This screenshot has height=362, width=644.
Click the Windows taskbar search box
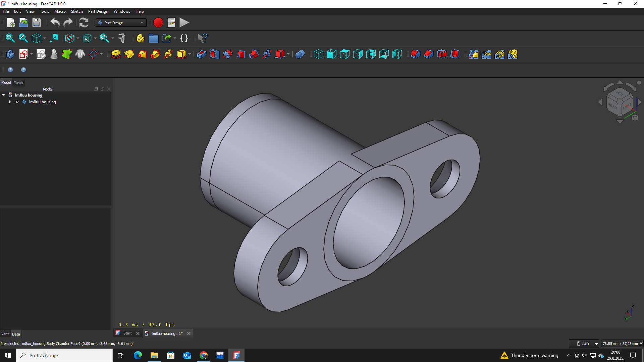[x=64, y=355]
